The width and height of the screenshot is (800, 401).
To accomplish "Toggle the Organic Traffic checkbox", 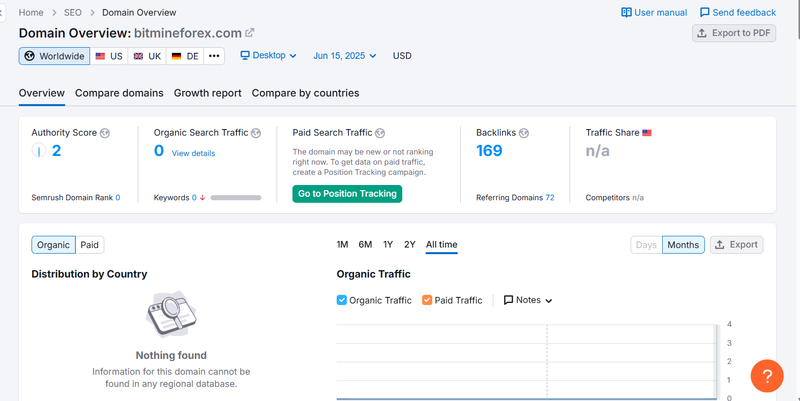I will coord(342,300).
